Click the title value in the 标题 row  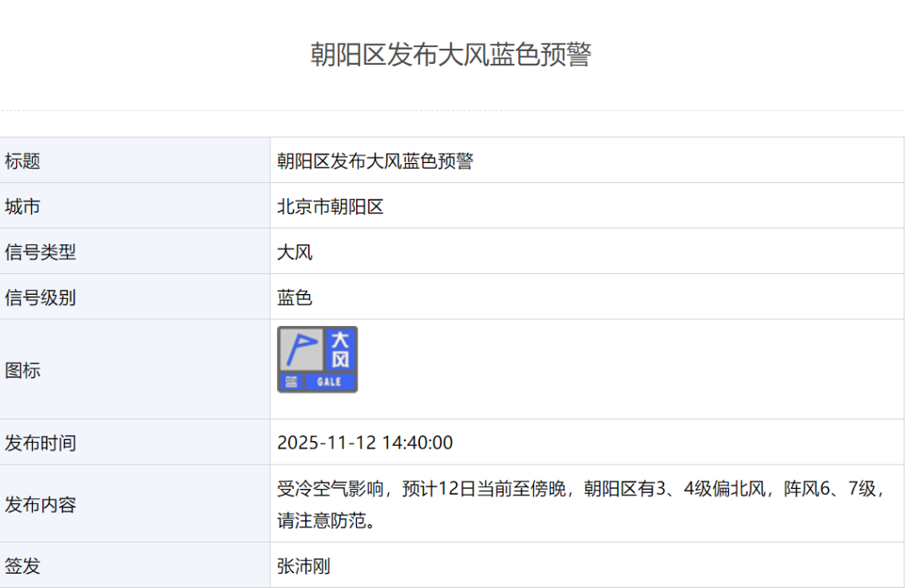coord(375,161)
